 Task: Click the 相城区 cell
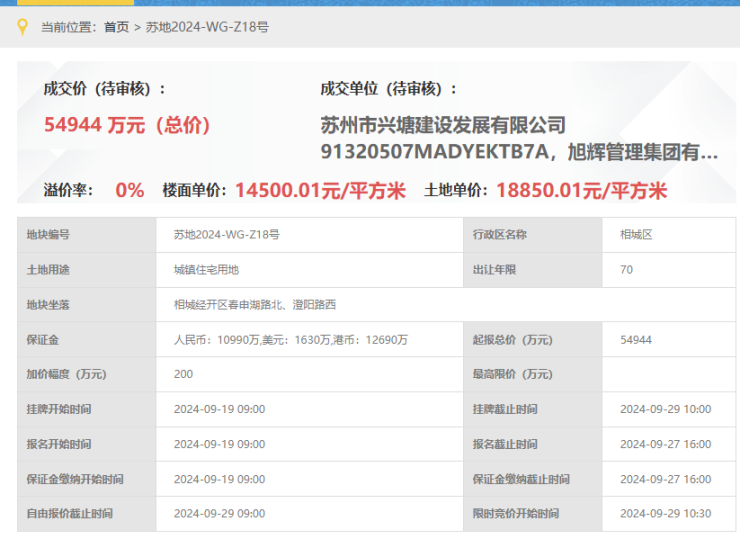[669, 235]
